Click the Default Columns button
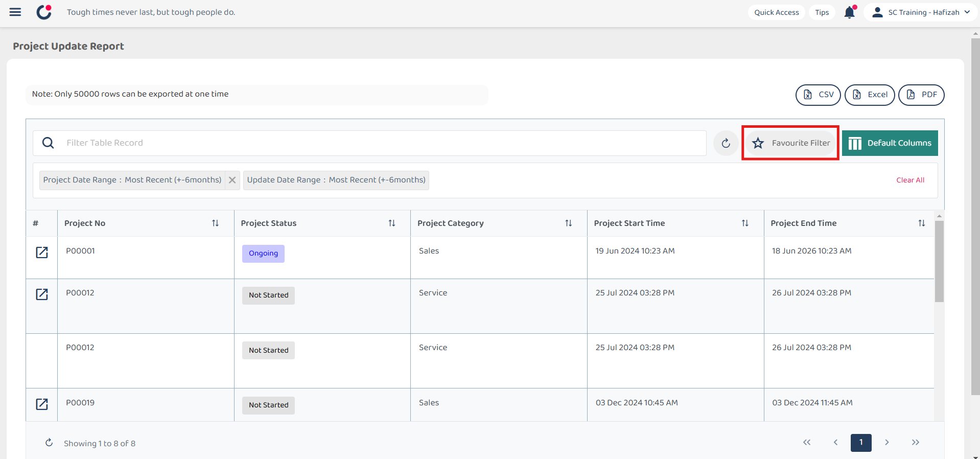 coord(890,143)
